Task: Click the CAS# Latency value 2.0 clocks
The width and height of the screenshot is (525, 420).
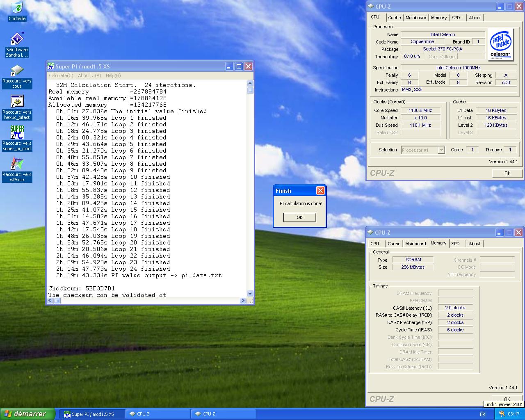Action: click(x=455, y=308)
